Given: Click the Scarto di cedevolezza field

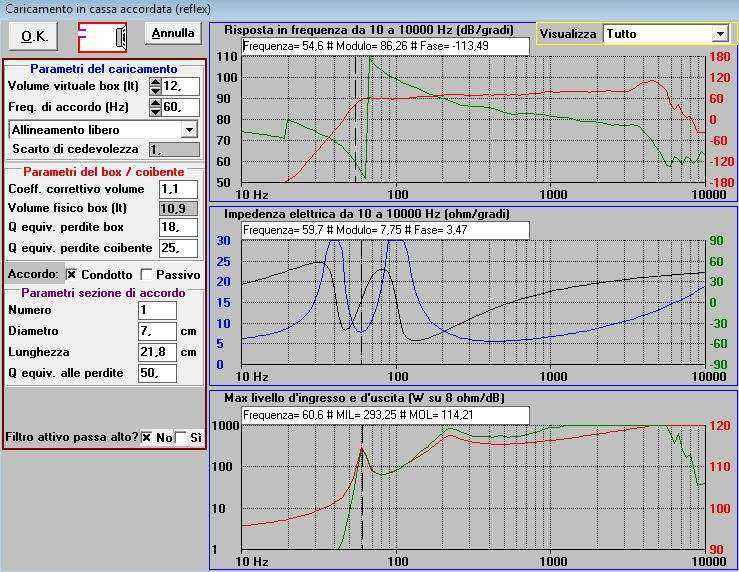Looking at the screenshot, I should click(174, 150).
